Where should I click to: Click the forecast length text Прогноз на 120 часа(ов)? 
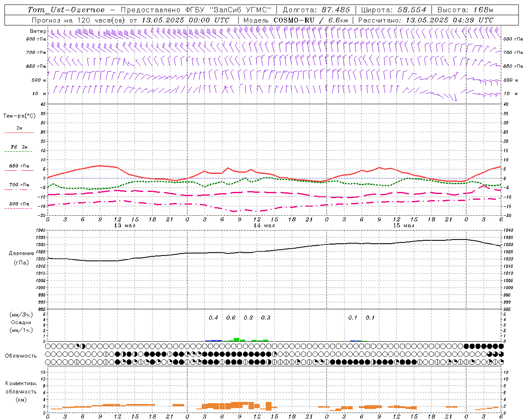click(x=79, y=20)
